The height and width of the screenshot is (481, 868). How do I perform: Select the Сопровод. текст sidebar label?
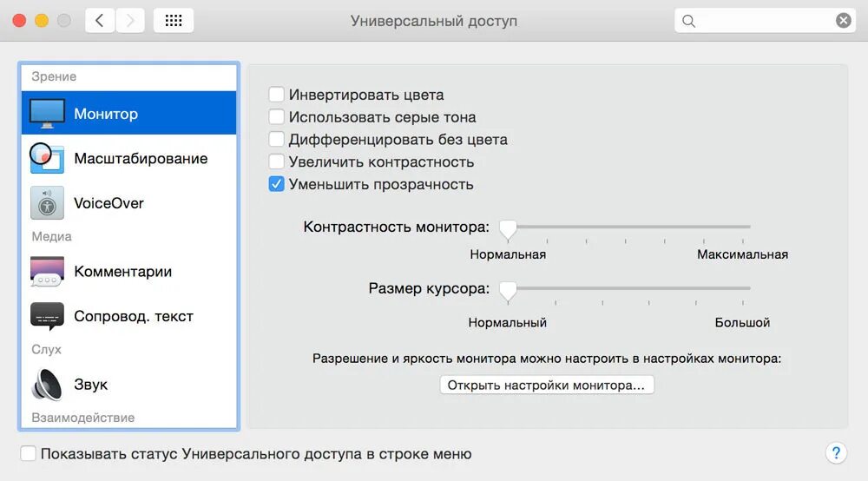[134, 316]
